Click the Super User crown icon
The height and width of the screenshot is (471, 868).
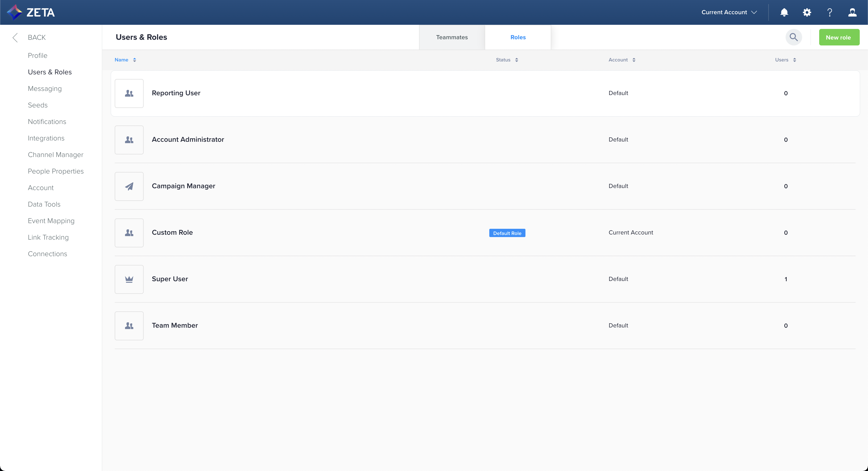point(129,279)
